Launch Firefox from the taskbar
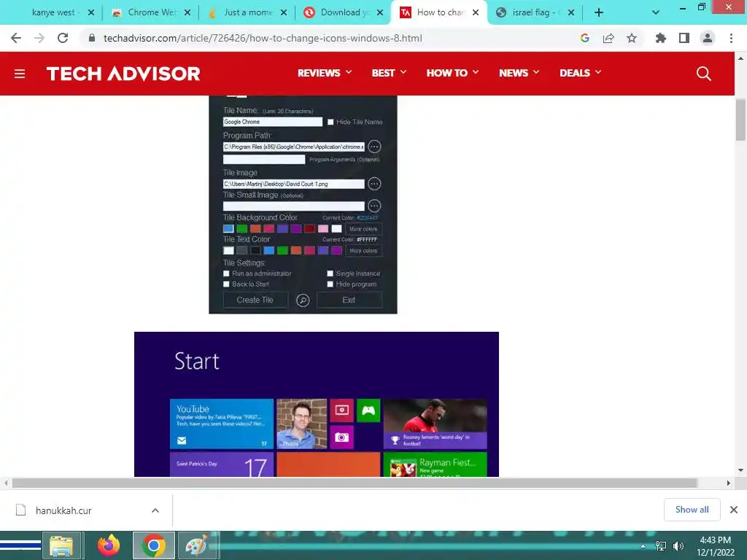Screen dimensions: 747x560 [x=109, y=545]
